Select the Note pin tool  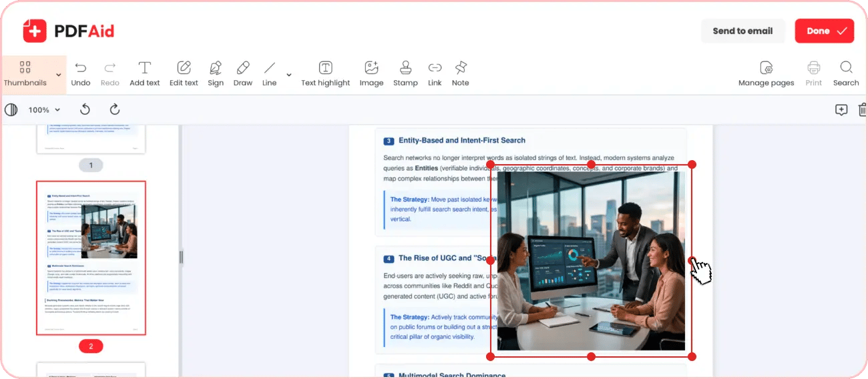point(461,74)
